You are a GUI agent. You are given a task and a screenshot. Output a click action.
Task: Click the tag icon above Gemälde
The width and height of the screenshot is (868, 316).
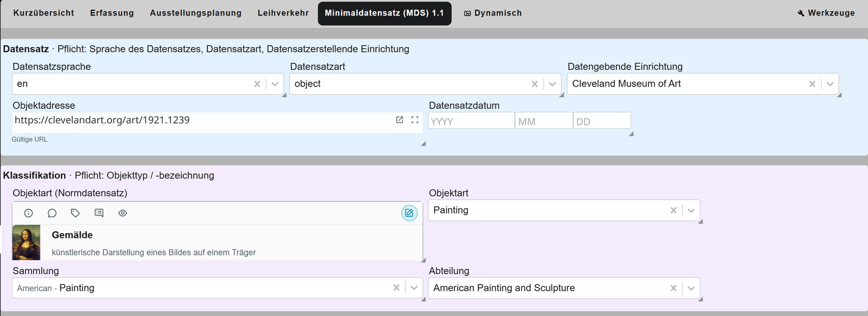75,213
